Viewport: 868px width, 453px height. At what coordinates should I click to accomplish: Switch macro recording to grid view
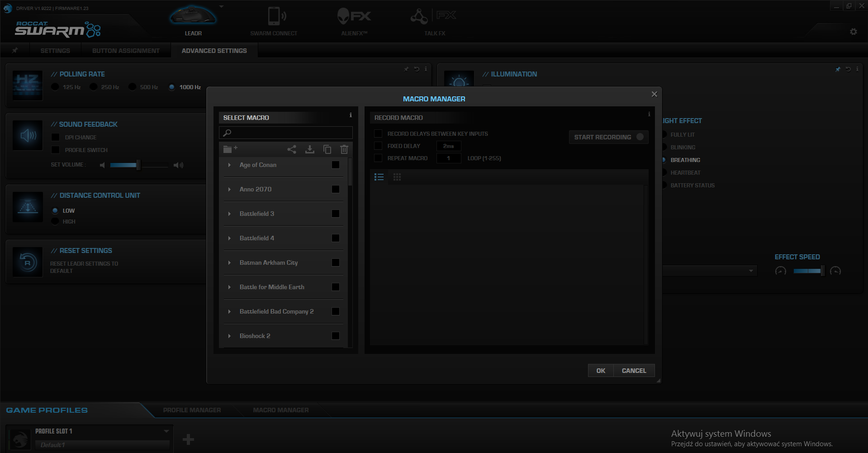pyautogui.click(x=397, y=177)
